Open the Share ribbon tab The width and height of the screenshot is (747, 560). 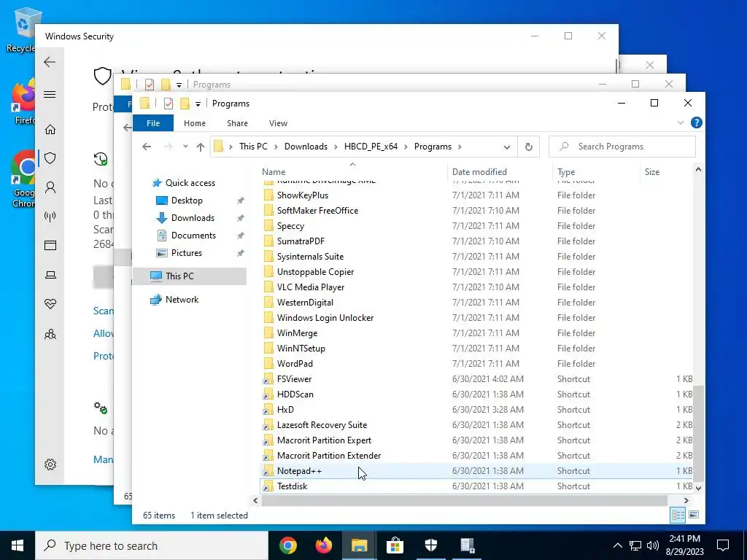tap(237, 122)
